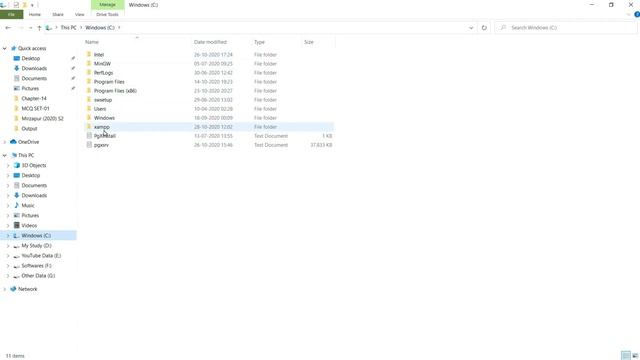Viewport: 640px width, 360px height.
Task: Click the Music note icon
Action: (x=17, y=205)
